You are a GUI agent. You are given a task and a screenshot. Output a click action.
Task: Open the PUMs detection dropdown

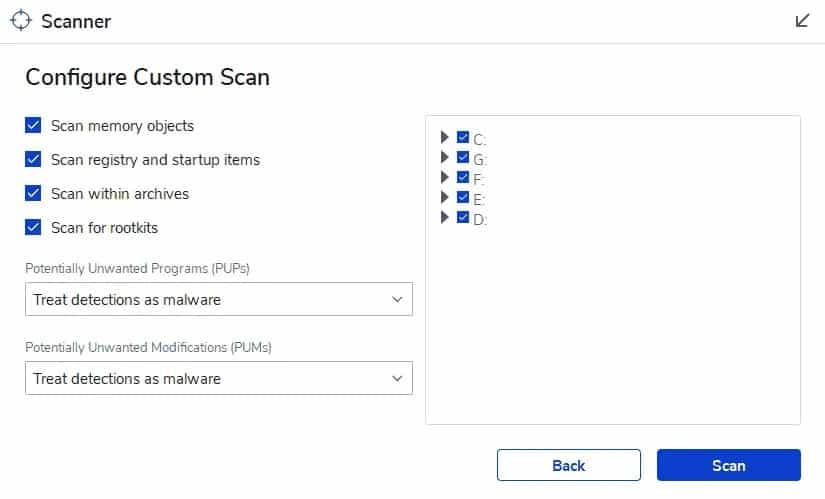[218, 379]
